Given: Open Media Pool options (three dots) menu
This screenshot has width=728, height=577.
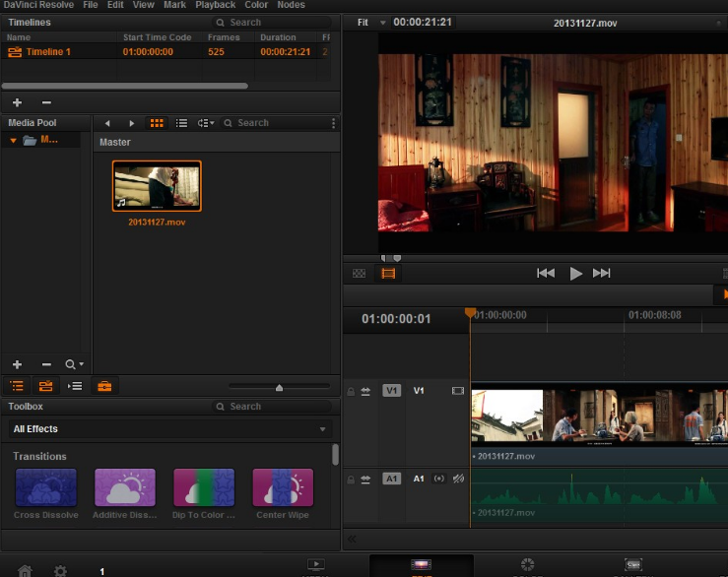Looking at the screenshot, I should [x=333, y=123].
